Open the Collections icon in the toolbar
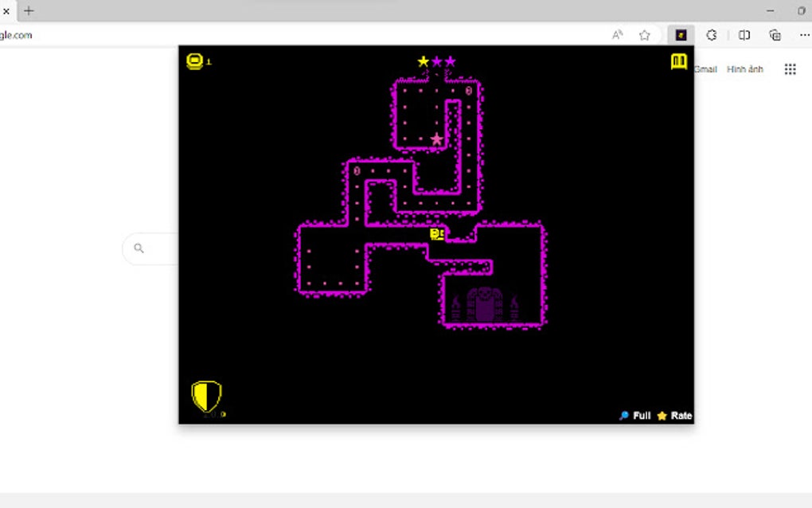812x508 pixels. pyautogui.click(x=774, y=35)
